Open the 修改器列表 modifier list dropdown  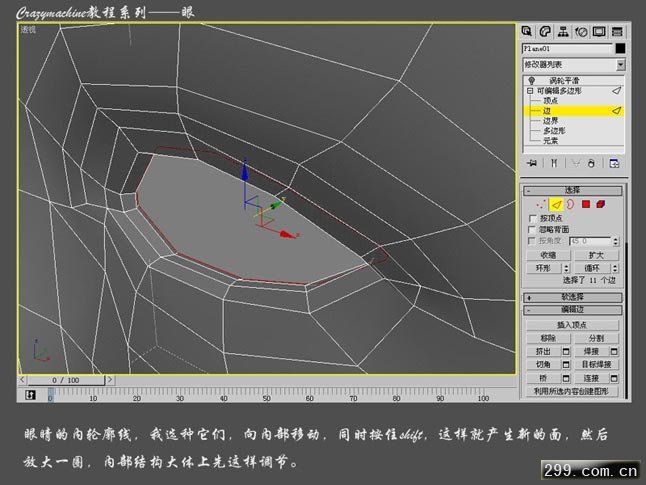[x=620, y=64]
